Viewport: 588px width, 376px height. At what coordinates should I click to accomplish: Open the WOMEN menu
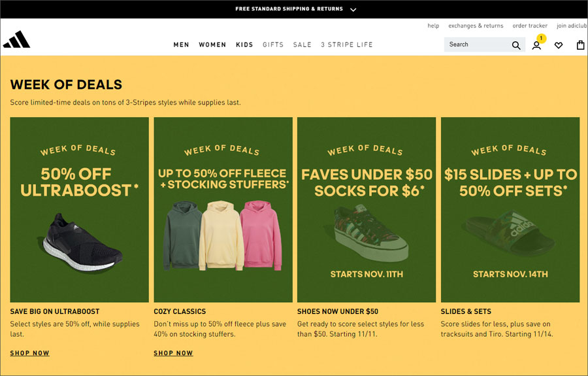point(212,44)
